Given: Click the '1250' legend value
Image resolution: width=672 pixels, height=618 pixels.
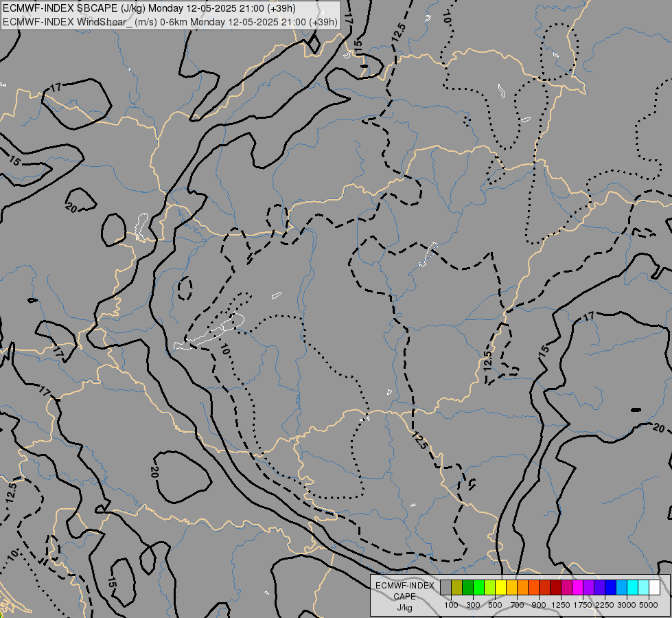Looking at the screenshot, I should tap(561, 605).
